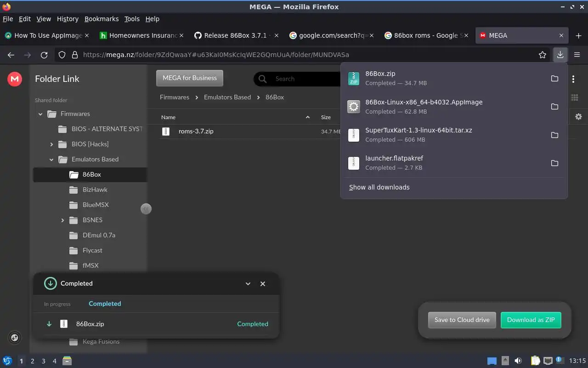
Task: Click the padlock site information icon
Action: pos(75,55)
